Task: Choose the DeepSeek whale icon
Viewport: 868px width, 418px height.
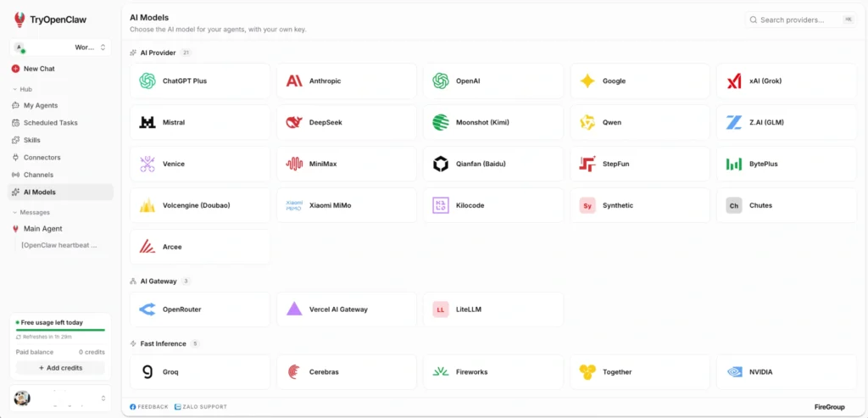Action: point(294,122)
